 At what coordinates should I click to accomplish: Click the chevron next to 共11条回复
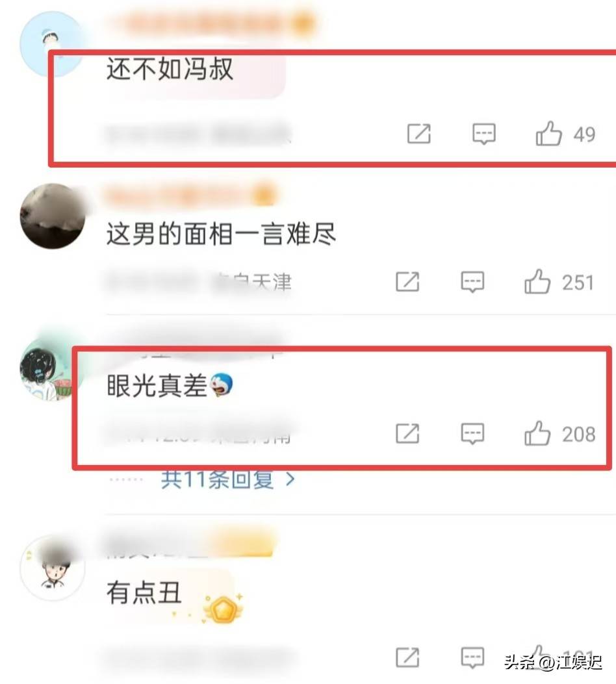coord(290,480)
